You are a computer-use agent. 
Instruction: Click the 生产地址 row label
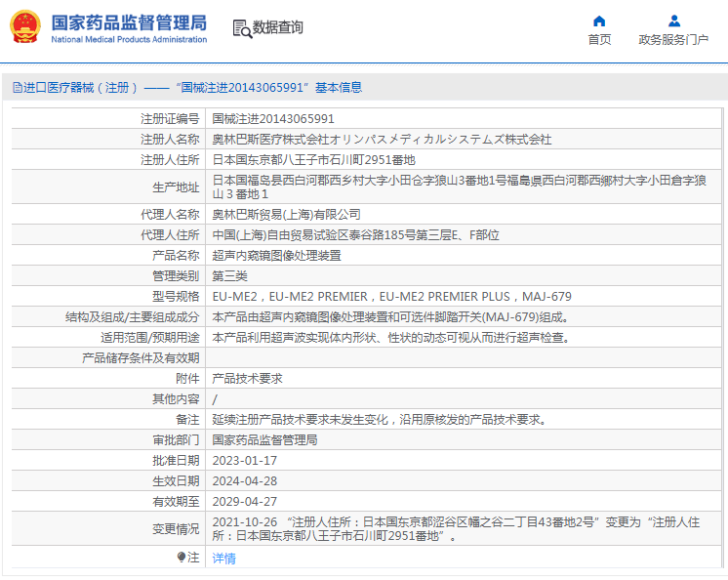pos(176,187)
